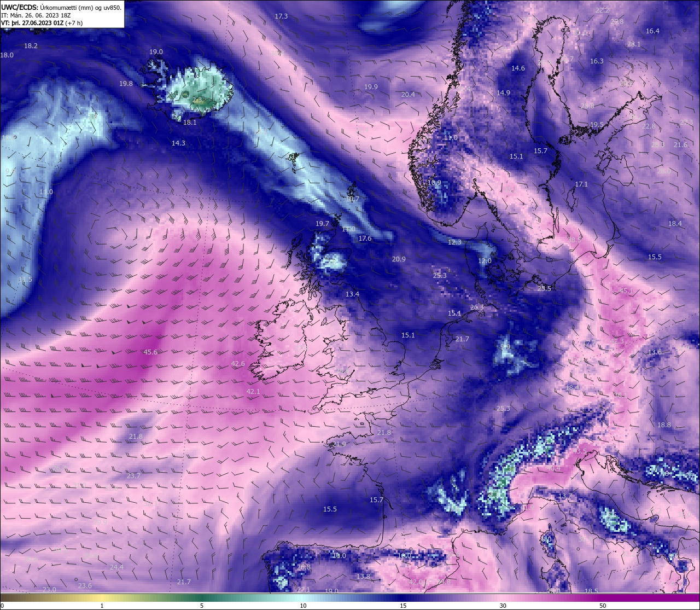
Task: Click the IT Mán. 26. 06. 2023 18Z line
Action: (x=36, y=15)
